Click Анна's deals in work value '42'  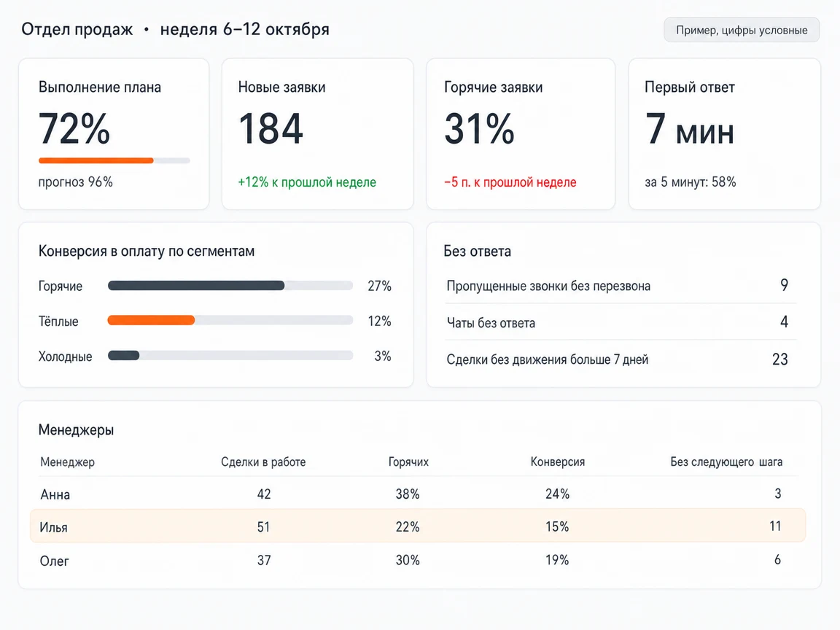(x=263, y=494)
